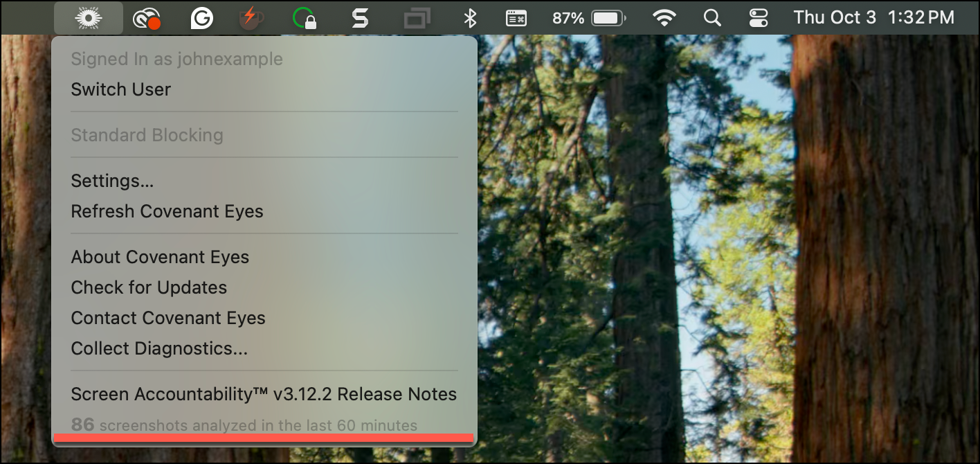
Task: Open the coffee cup lightning bolt icon
Action: [x=250, y=18]
